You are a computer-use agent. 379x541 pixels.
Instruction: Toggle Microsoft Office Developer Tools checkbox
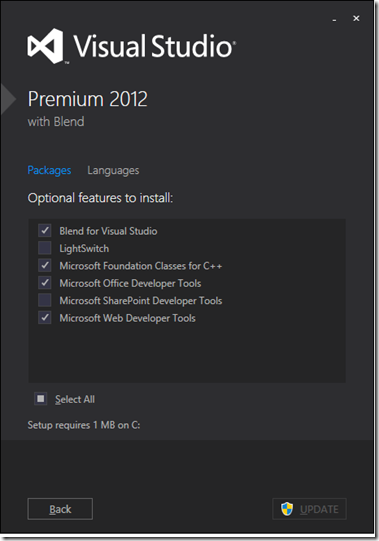(x=45, y=283)
